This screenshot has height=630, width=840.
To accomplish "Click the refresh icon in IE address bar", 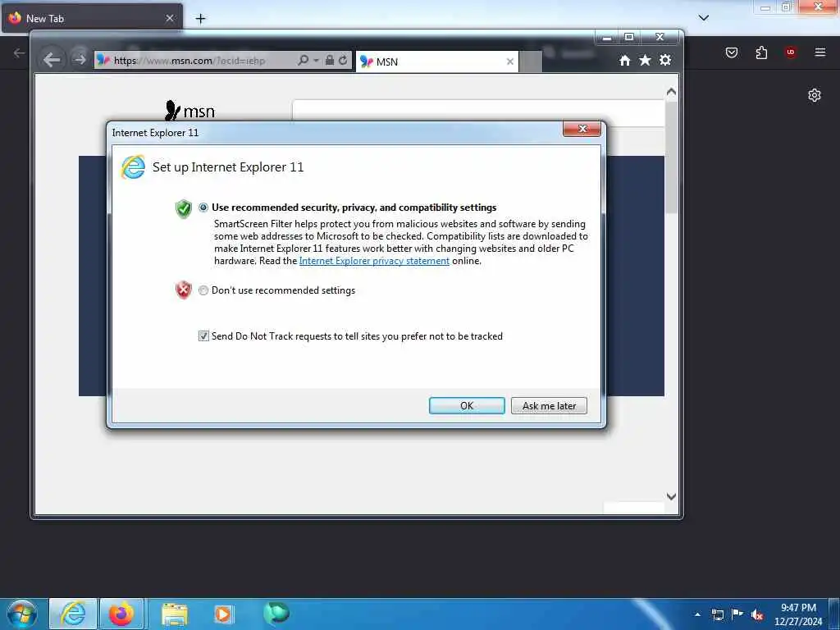I will point(343,60).
